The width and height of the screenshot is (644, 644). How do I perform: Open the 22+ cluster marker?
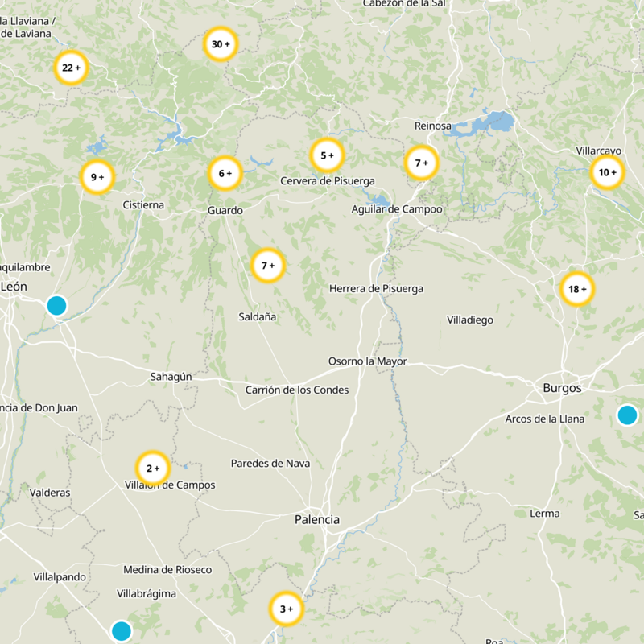[71, 68]
